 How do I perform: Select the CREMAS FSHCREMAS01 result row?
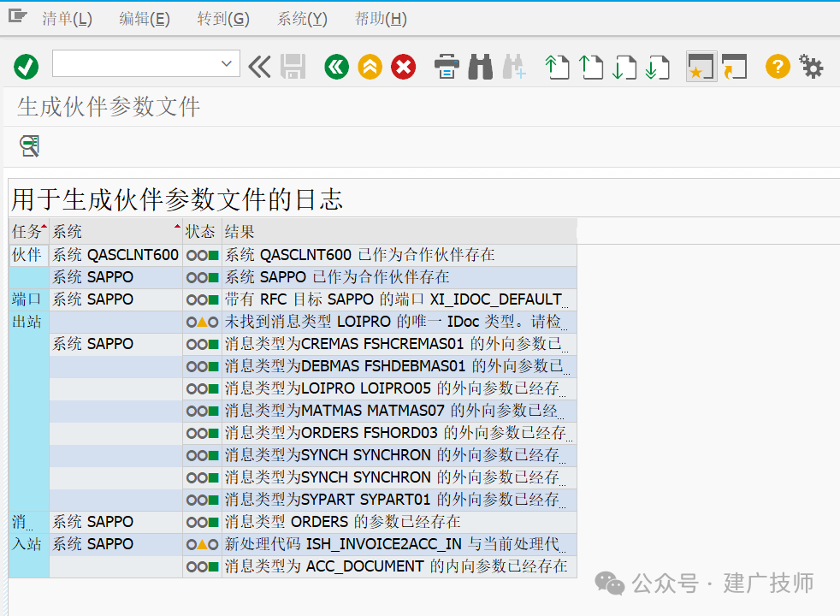point(399,344)
